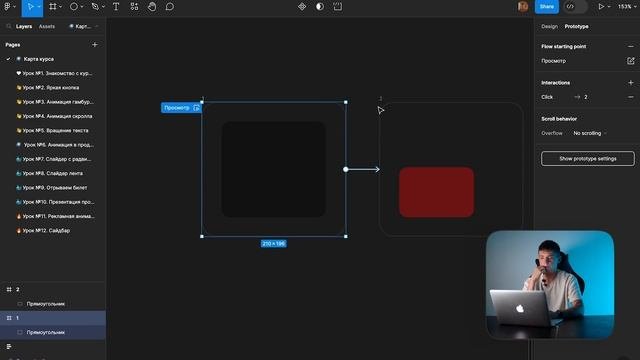Toggle Dev Mode switch
Screen dimensions: 640x360
(x=576, y=7)
